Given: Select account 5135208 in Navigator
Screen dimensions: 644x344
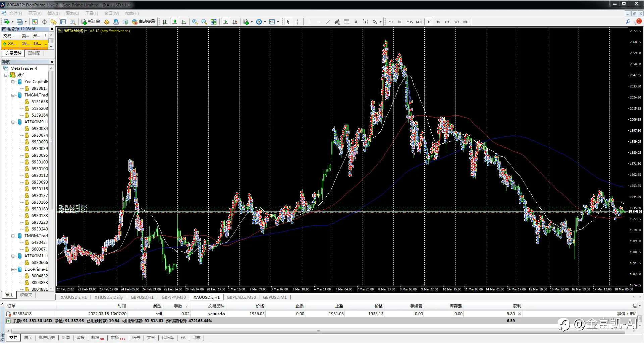Looking at the screenshot, I should pos(40,108).
